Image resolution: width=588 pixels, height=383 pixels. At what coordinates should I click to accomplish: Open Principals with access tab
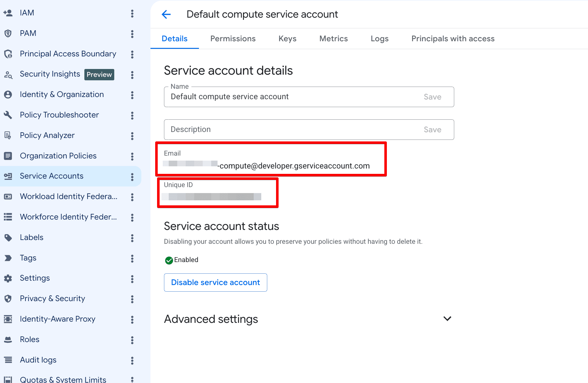click(x=453, y=39)
